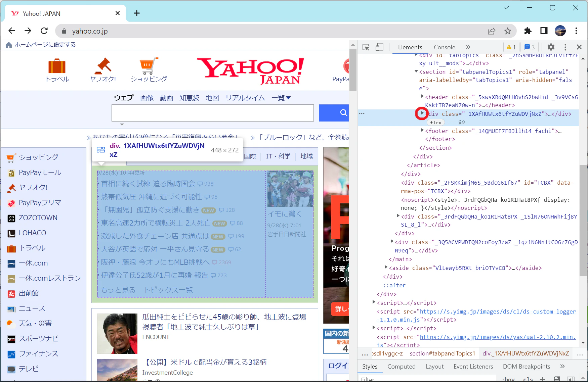Click the share page icon in address bar

click(492, 31)
